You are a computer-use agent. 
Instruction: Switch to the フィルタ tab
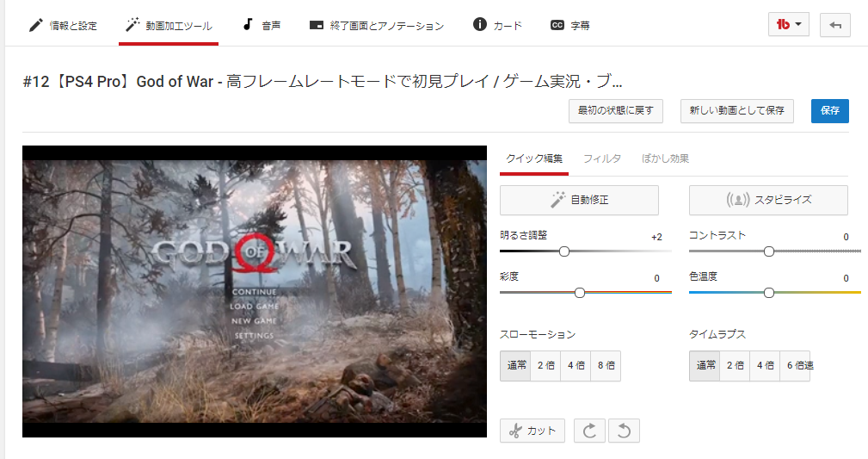click(x=602, y=159)
